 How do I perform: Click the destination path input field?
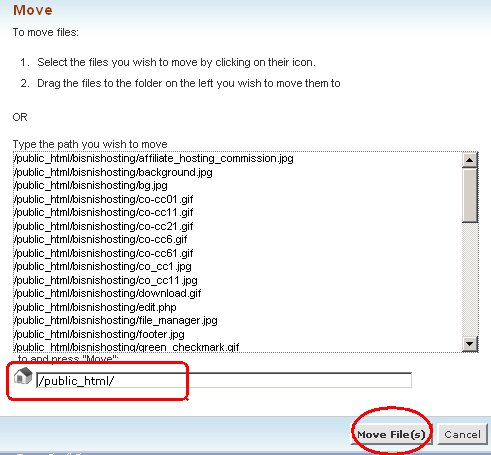click(x=224, y=380)
